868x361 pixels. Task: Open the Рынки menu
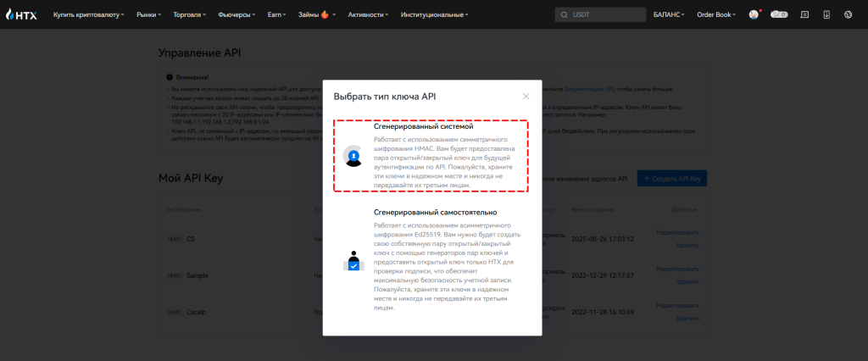click(x=148, y=15)
